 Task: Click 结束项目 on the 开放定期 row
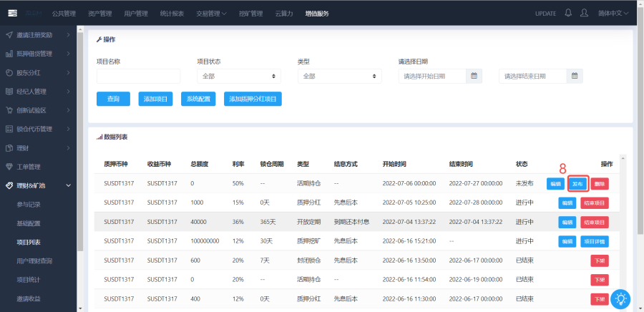(595, 222)
